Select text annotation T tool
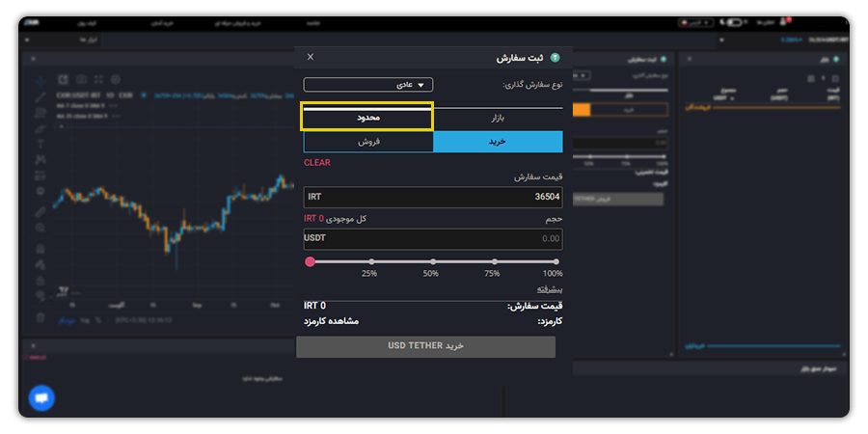Viewport: 868px width, 434px height. [x=40, y=144]
